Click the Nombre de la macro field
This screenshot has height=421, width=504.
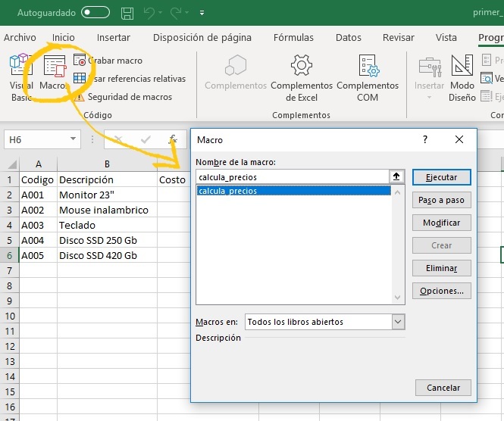click(x=292, y=176)
